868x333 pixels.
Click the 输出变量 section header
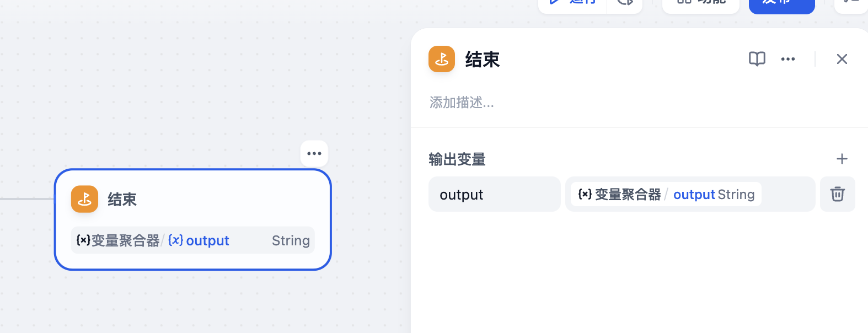[456, 159]
